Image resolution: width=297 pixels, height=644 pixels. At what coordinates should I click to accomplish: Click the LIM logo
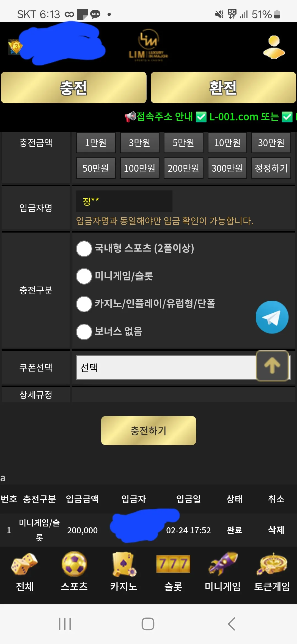[x=148, y=45]
